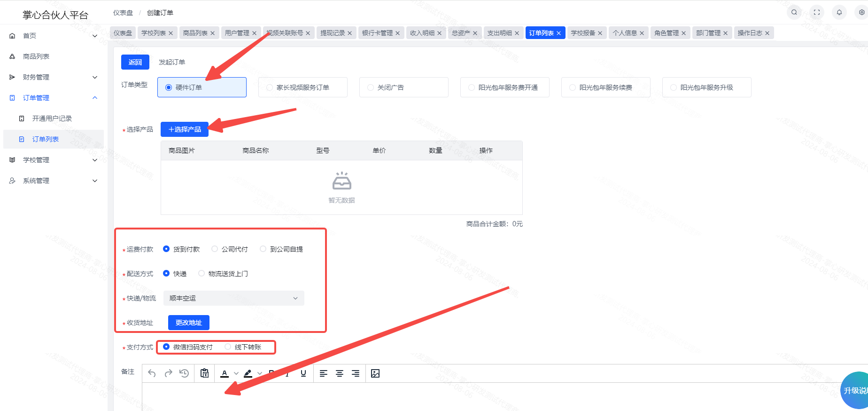Click the redo icon in the remark editor

pos(168,373)
